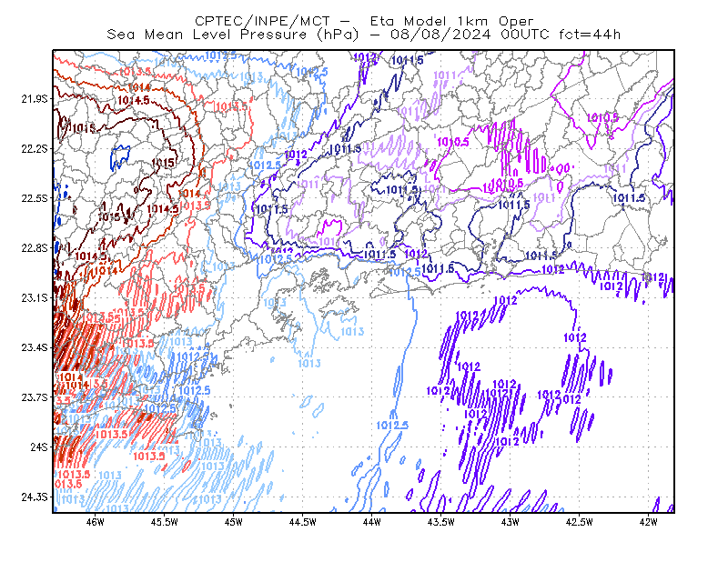Click the 44.5W longitude tick label
The width and height of the screenshot is (728, 562).
coord(303,522)
